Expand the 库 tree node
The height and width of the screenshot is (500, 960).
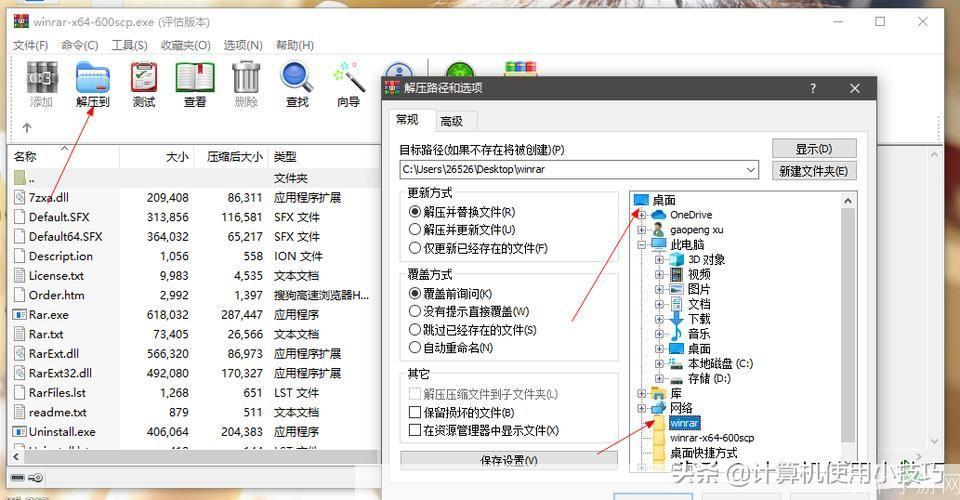[641, 393]
